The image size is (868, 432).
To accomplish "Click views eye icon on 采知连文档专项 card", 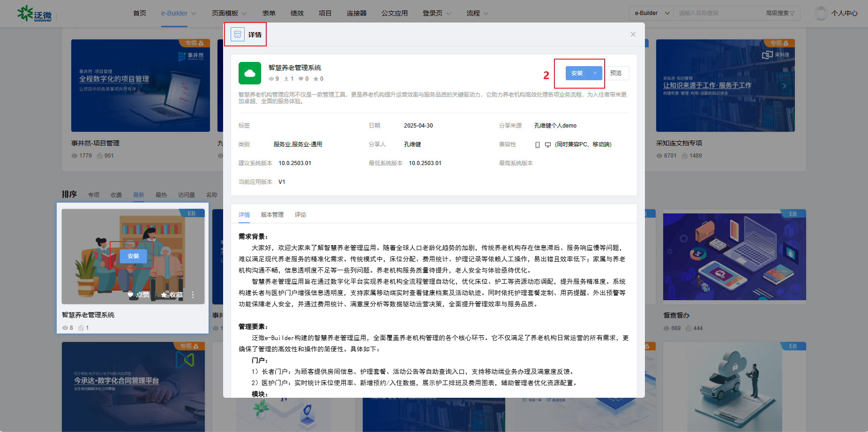I will point(659,156).
